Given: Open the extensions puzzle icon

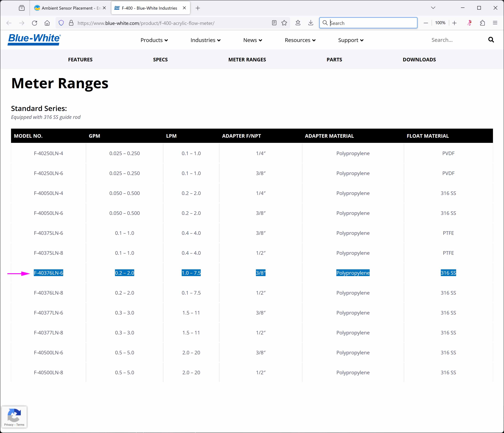Looking at the screenshot, I should [482, 23].
